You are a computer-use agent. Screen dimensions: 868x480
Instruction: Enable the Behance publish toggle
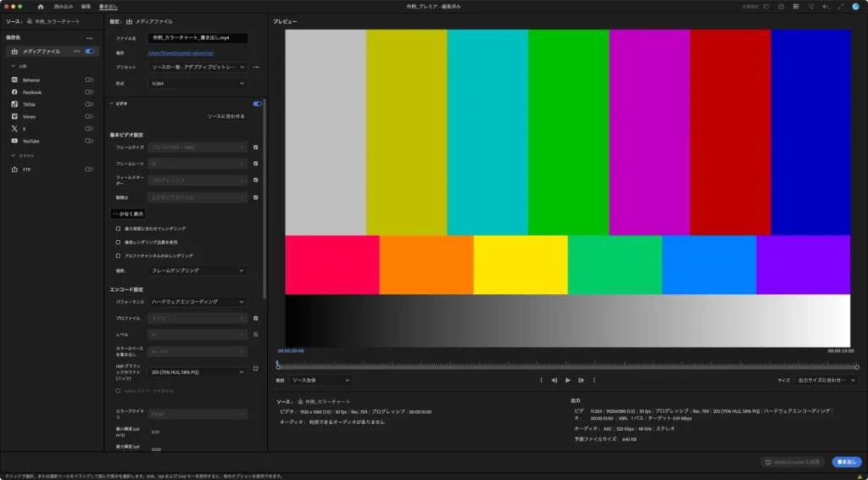click(x=89, y=80)
